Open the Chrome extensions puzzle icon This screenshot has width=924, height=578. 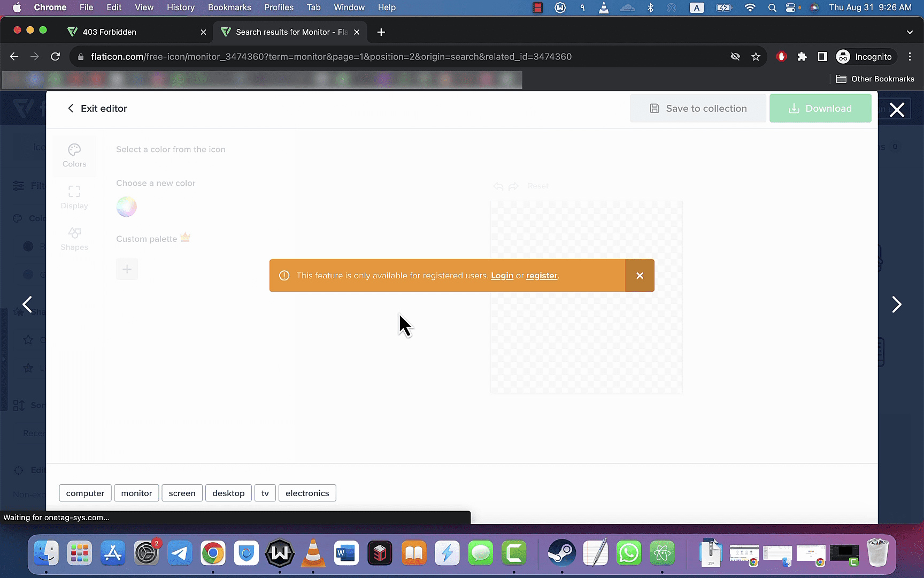coord(802,57)
